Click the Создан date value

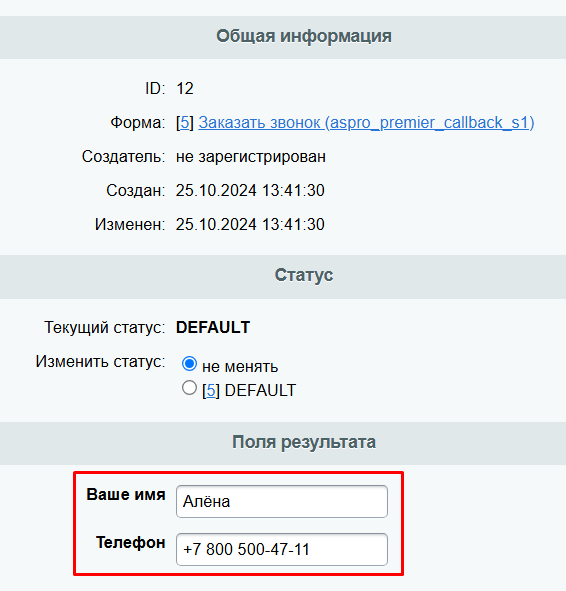pyautogui.click(x=250, y=190)
